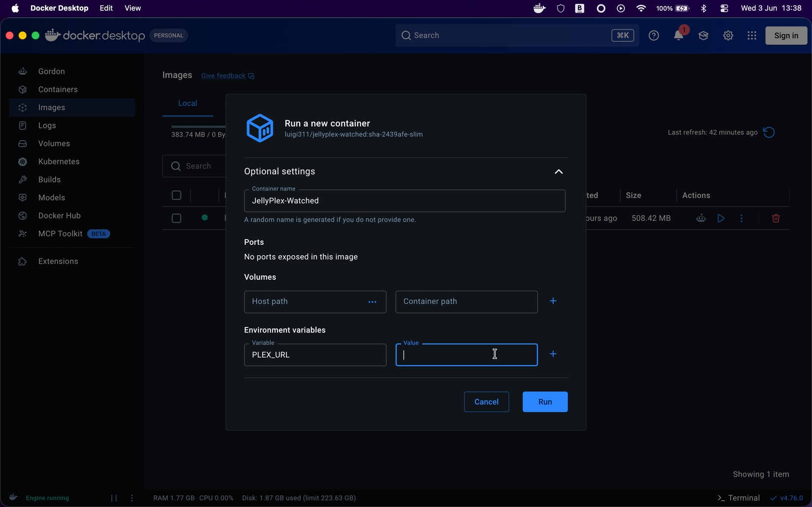Open help question mark icon
The image size is (812, 507).
pos(654,35)
